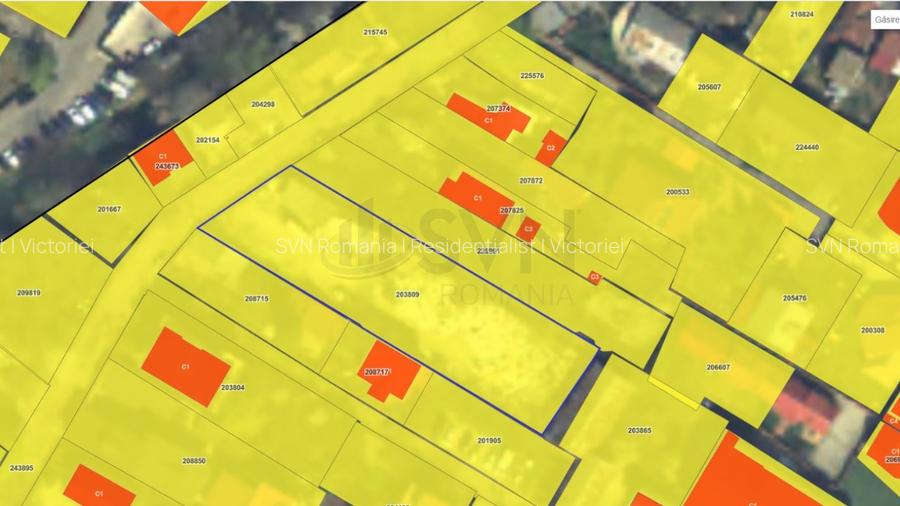Click parcel 203865

pyautogui.click(x=639, y=430)
